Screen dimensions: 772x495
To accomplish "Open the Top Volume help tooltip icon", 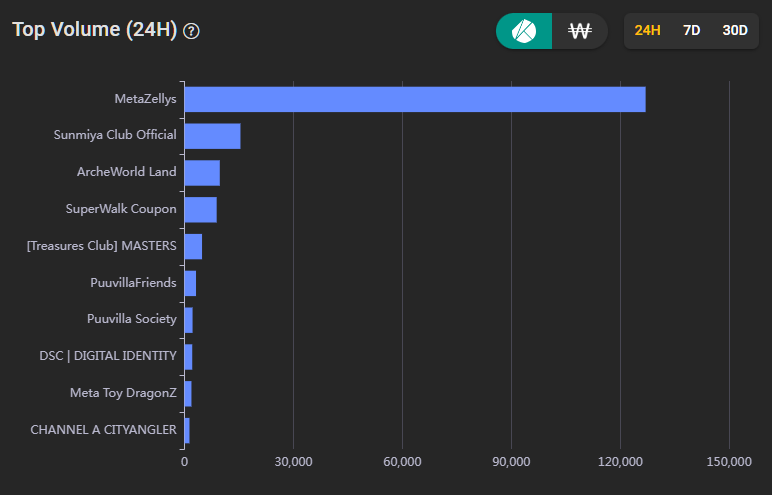I will 191,32.
